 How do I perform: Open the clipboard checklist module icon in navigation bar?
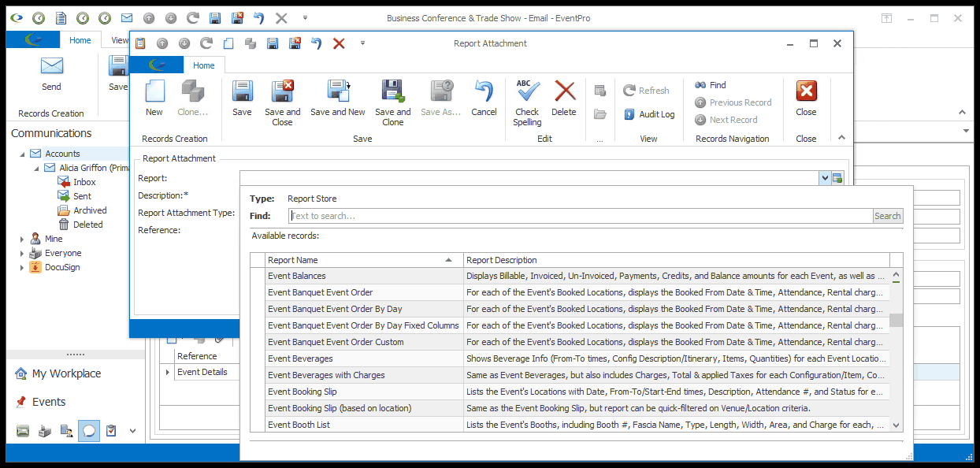111,431
